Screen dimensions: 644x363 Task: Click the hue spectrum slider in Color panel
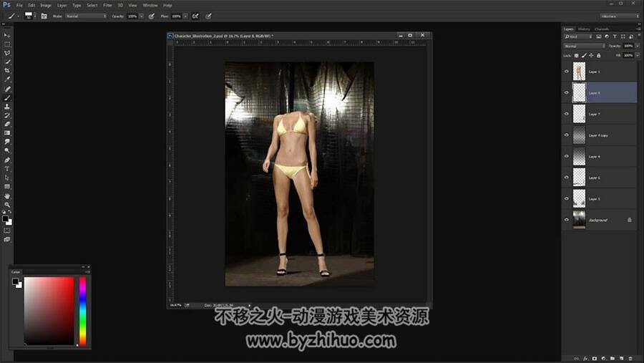(82, 311)
